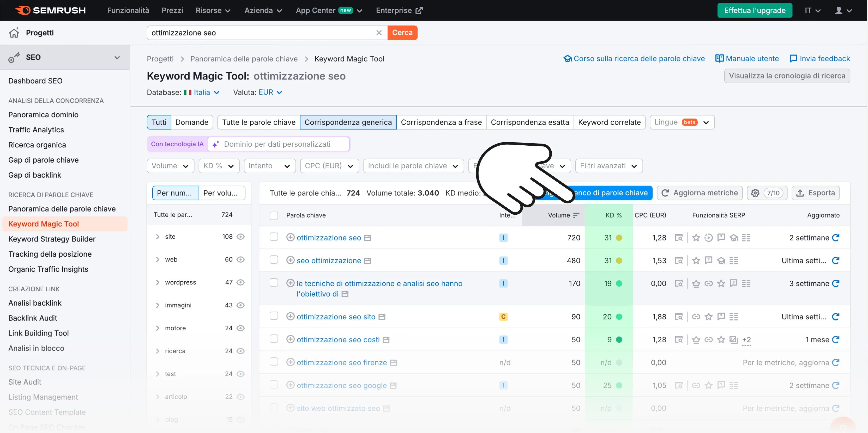Open the Risorse menu

(x=213, y=10)
